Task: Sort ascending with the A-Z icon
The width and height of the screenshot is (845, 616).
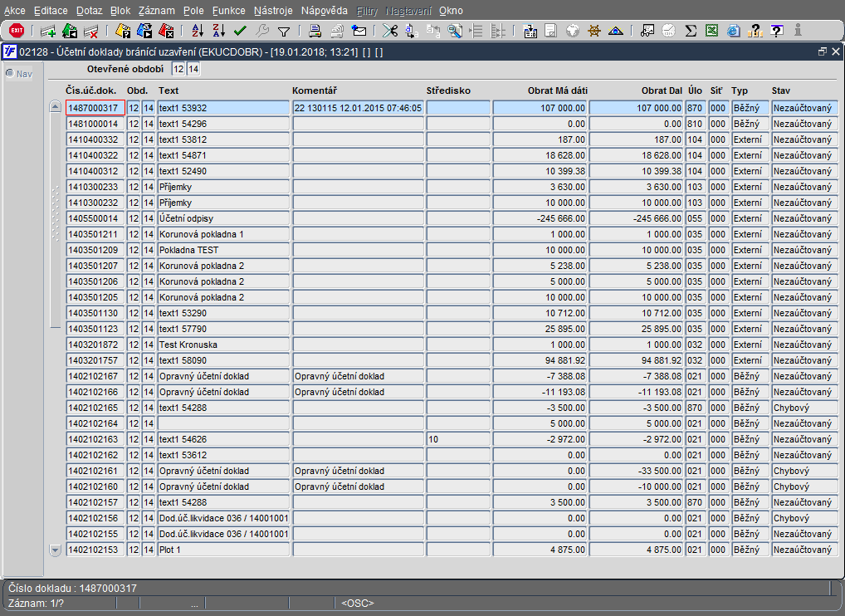Action: [x=198, y=32]
